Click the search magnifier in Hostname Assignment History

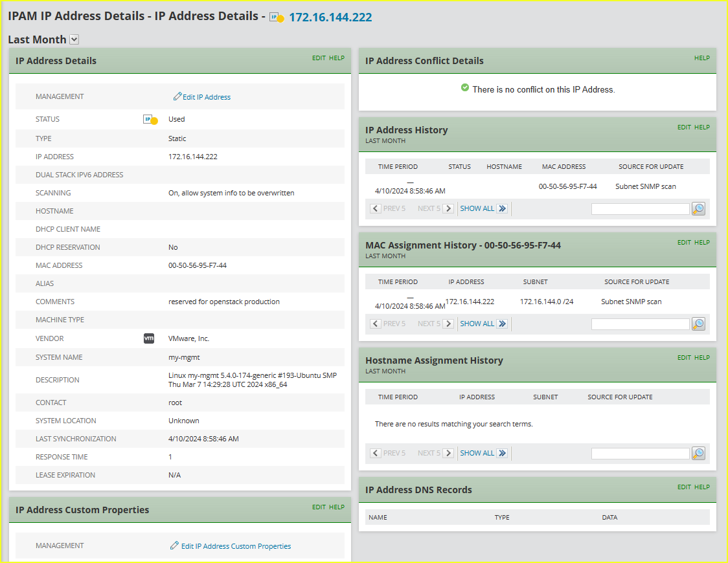(698, 453)
